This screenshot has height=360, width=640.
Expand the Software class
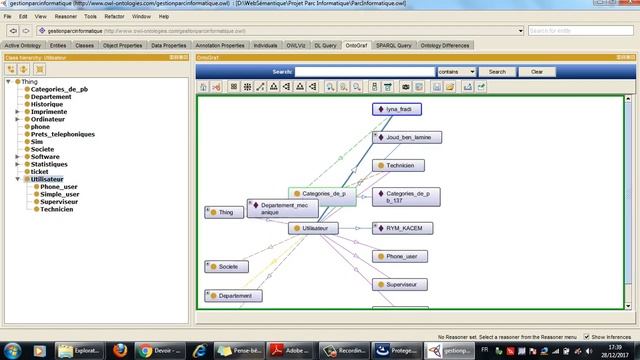(18, 157)
